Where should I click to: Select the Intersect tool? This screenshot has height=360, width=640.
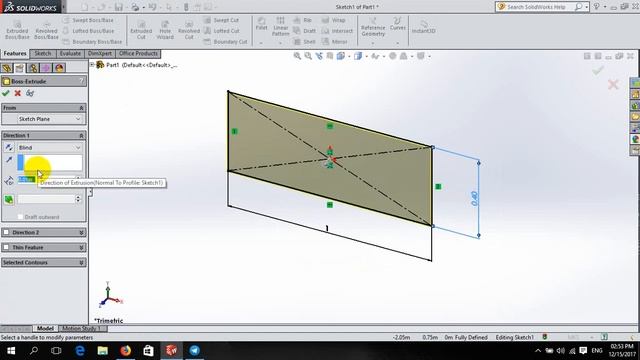click(x=337, y=31)
